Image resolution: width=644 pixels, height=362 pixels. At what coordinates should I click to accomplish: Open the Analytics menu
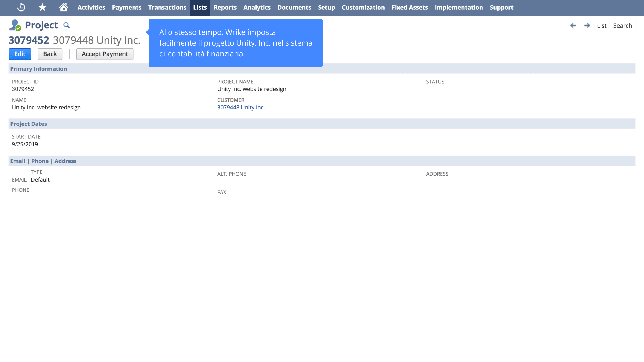click(257, 8)
